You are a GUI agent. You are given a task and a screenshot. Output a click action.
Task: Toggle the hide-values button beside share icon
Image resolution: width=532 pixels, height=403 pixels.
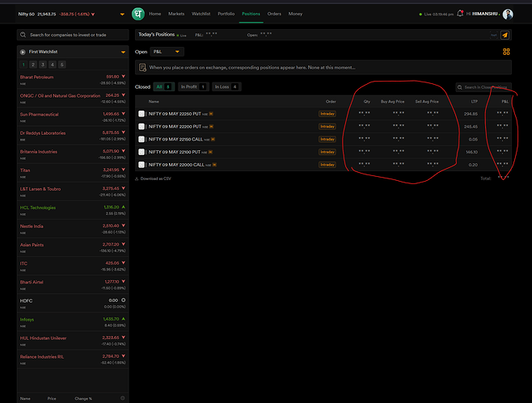[494, 35]
